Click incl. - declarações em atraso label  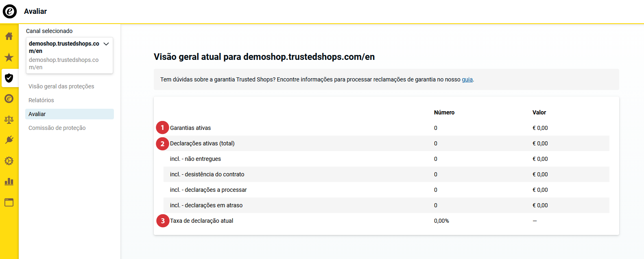(206, 205)
